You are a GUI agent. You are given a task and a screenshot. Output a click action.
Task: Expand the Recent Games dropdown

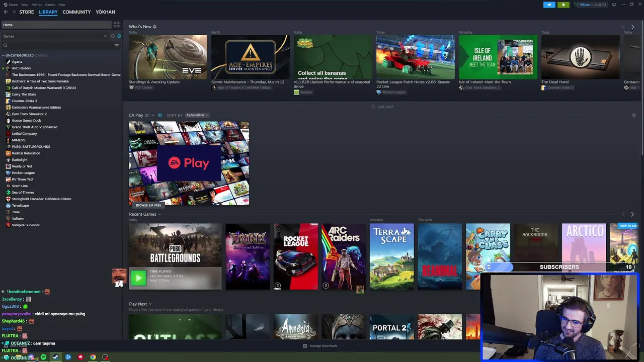pyautogui.click(x=159, y=214)
